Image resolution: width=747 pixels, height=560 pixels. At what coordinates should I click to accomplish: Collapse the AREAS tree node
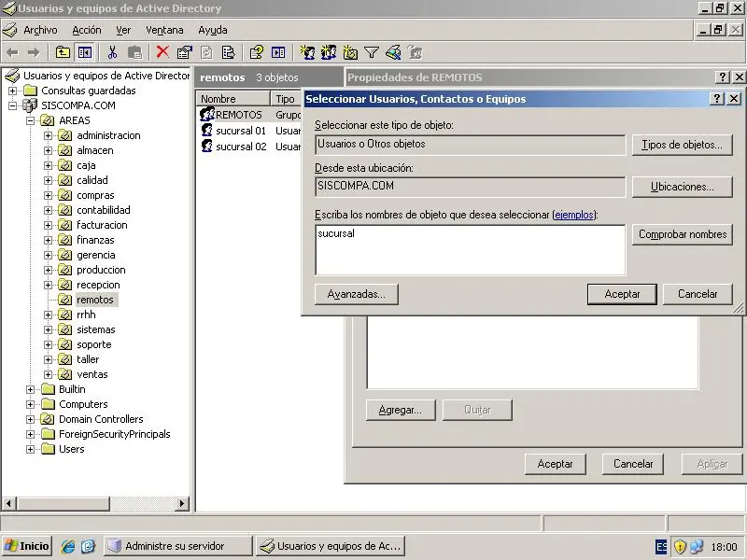31,120
